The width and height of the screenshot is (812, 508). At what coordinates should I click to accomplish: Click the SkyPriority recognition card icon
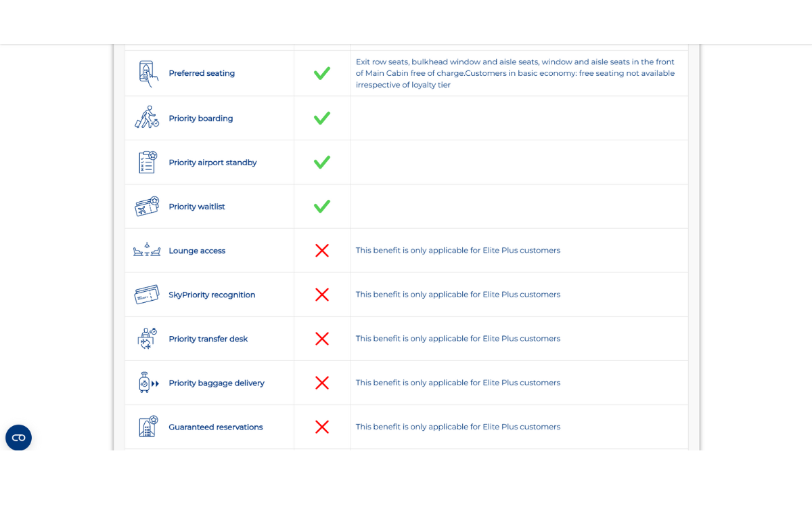click(147, 295)
